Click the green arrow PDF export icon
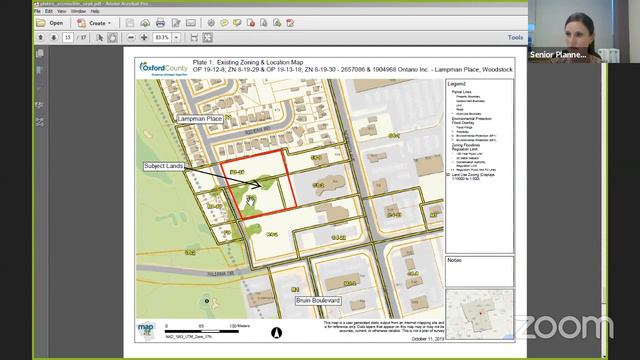Screen dimensions: 640x360 click(277, 23)
